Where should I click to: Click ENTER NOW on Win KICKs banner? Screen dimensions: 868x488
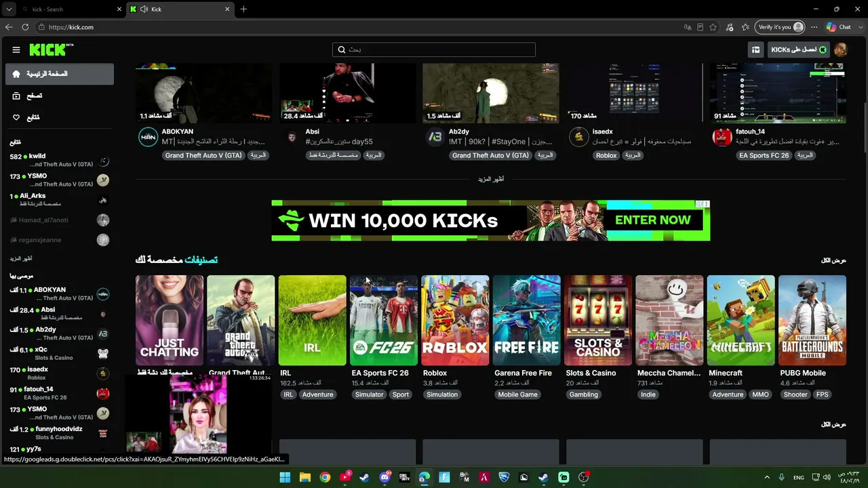coord(652,220)
